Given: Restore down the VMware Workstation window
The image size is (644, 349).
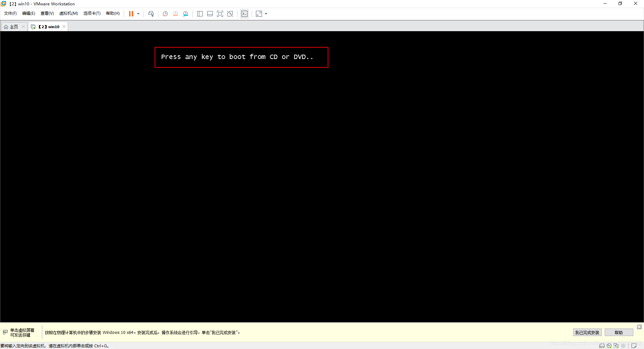Looking at the screenshot, I should (620, 4).
